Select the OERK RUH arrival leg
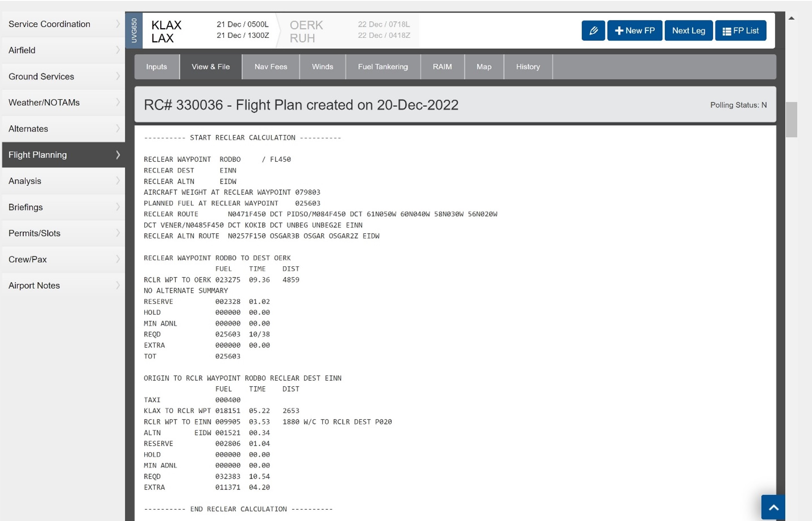 [x=350, y=31]
